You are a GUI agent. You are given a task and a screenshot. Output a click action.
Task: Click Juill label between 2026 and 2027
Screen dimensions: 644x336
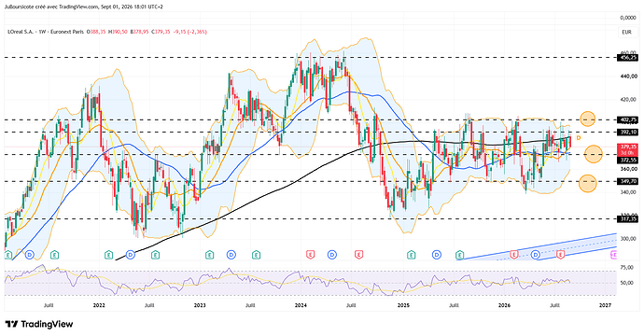(555, 305)
